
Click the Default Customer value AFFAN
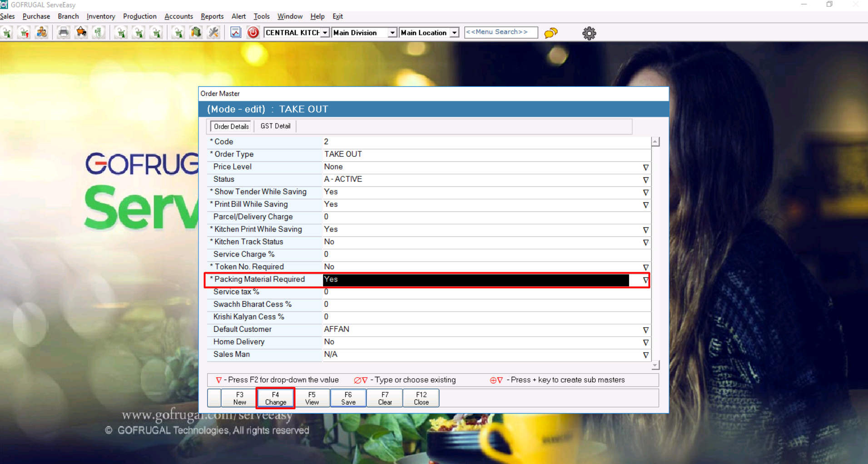pos(337,329)
